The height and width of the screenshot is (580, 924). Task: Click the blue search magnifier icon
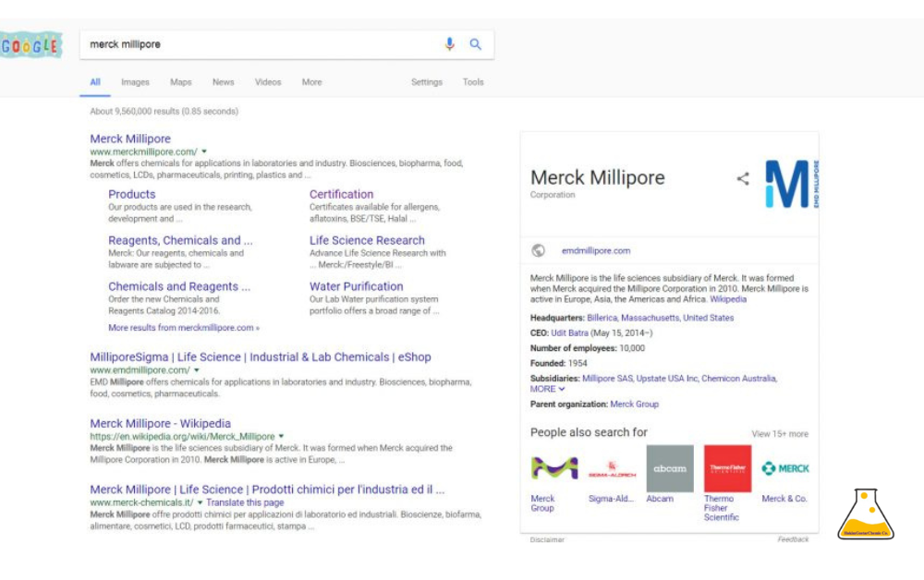click(x=476, y=44)
